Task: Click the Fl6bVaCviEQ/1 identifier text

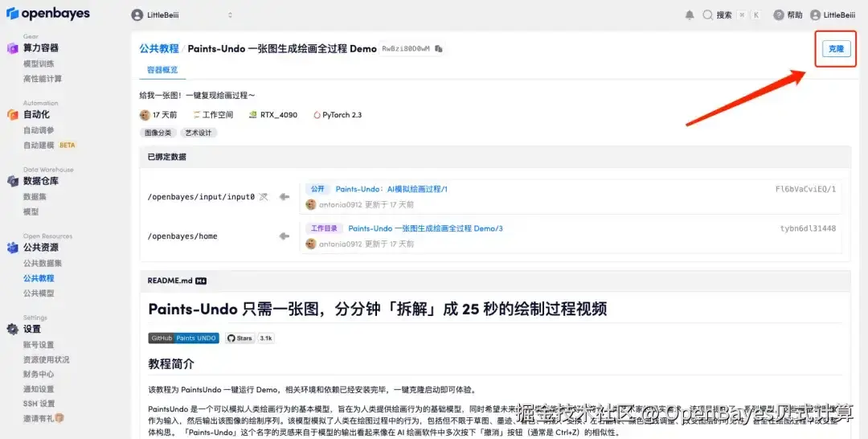Action: (805, 189)
